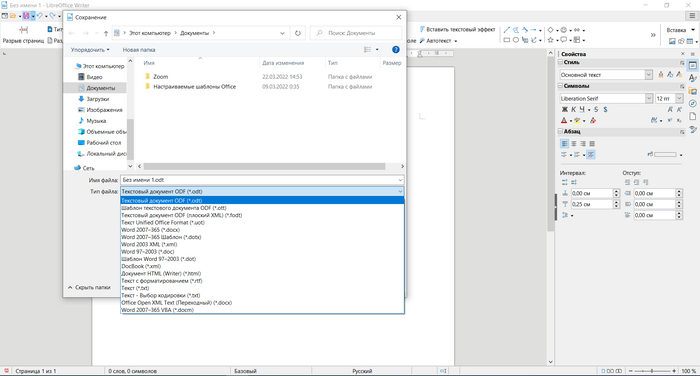Viewport: 700px width, 376px height.
Task: Select the rectangle shape tool
Action: [506, 40]
